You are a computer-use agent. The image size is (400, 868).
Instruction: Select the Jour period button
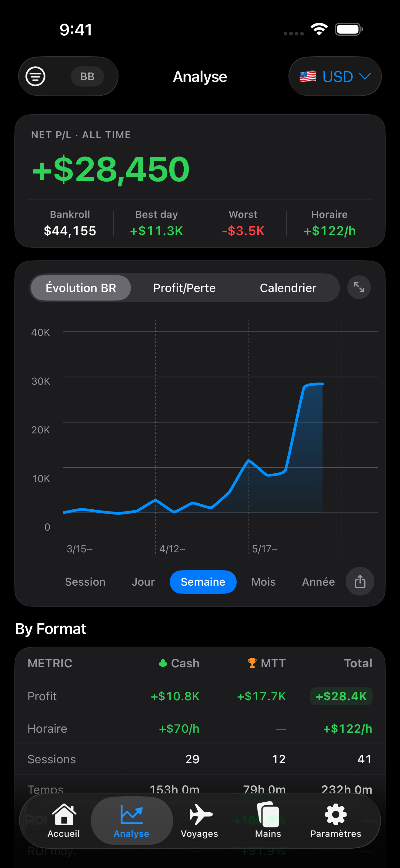click(143, 582)
